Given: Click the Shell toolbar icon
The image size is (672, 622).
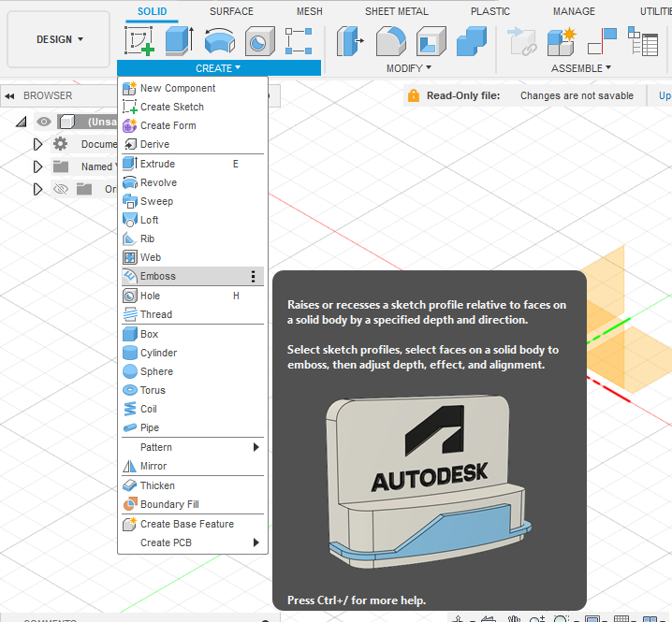Looking at the screenshot, I should tap(431, 41).
